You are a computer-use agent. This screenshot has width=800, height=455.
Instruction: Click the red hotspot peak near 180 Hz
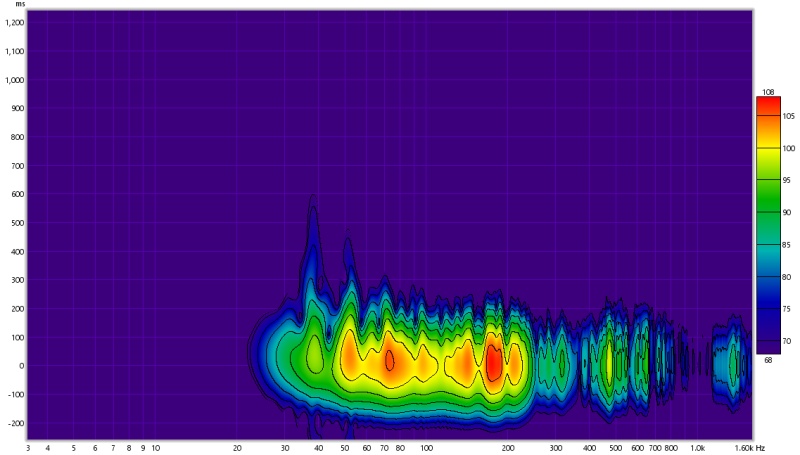(492, 360)
